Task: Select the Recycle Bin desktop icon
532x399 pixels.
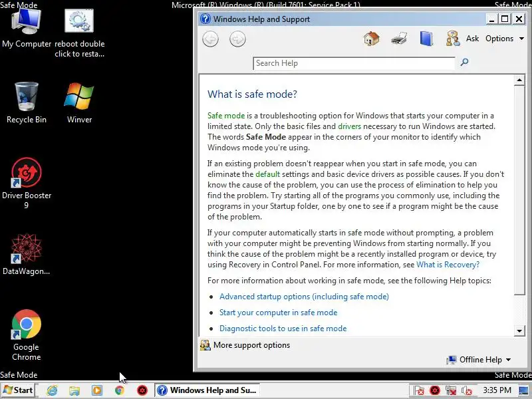Action: [27, 103]
